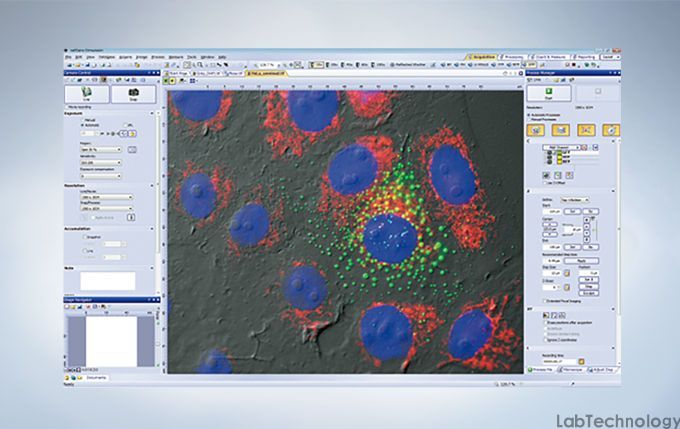Click the first yellow process icon (multichannel)
The height and width of the screenshot is (429, 680).
536,130
